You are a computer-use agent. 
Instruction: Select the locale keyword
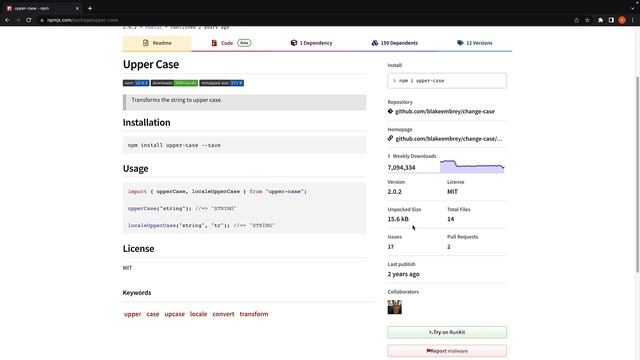coord(198,314)
